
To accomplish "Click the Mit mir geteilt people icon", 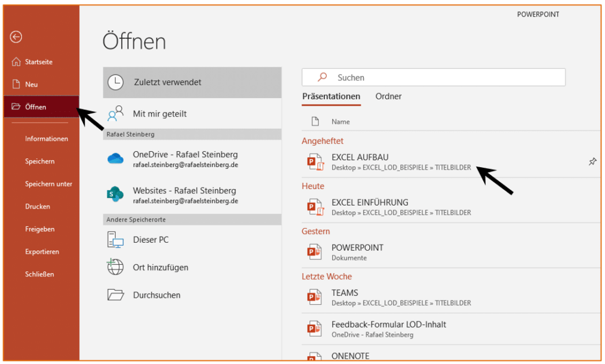I will click(115, 114).
